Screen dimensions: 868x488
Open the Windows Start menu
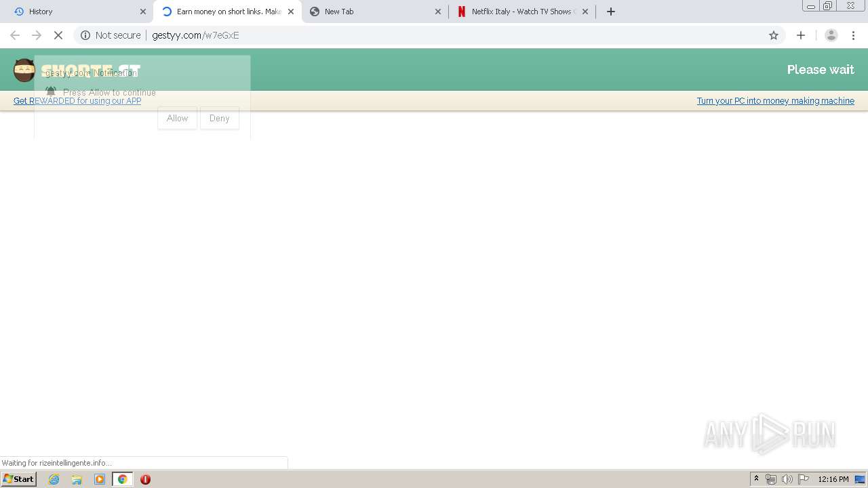pyautogui.click(x=18, y=479)
